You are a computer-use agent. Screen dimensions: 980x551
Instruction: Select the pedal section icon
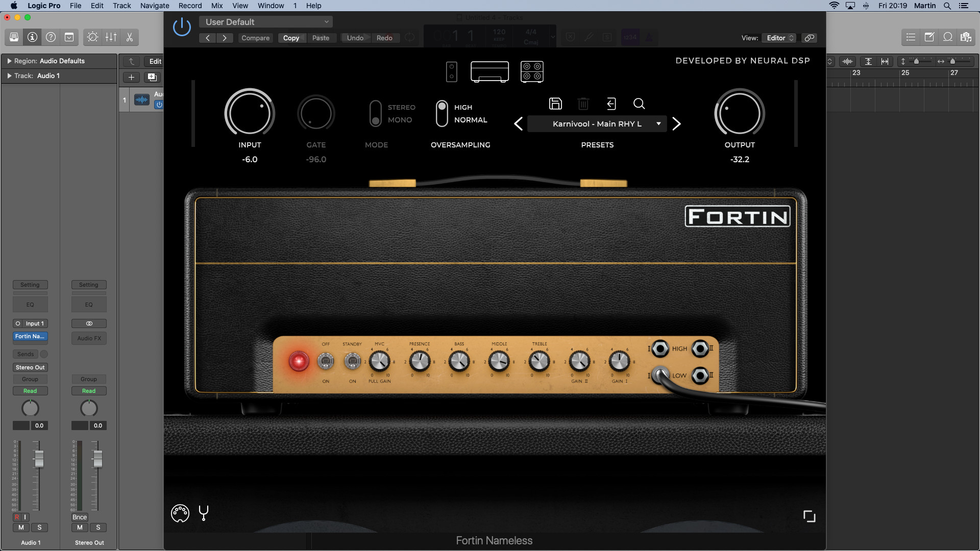click(x=451, y=72)
